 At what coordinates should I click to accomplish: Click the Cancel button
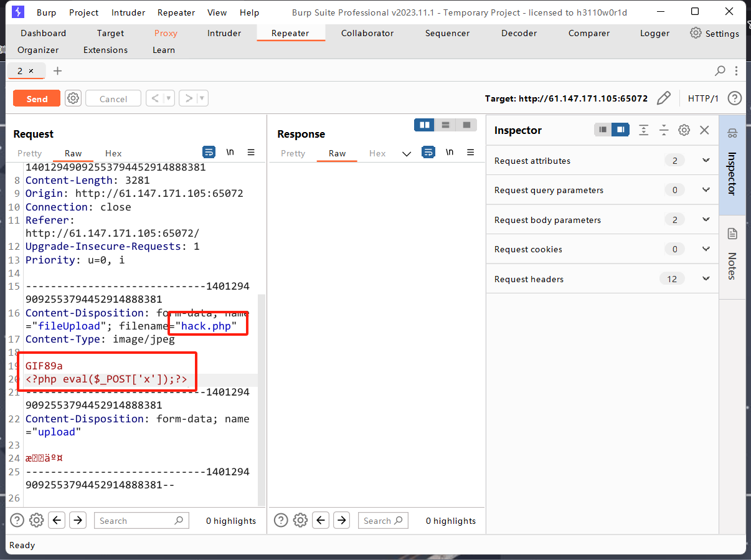tap(113, 98)
